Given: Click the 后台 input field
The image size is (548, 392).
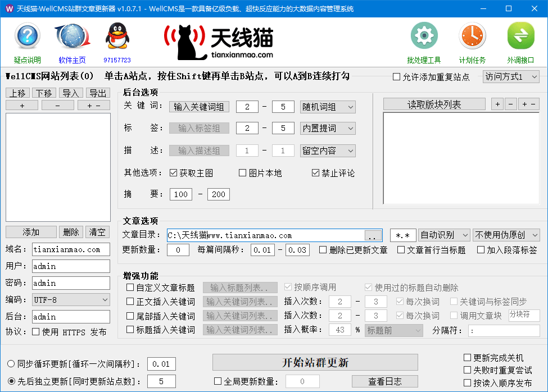Looking at the screenshot, I should click(71, 317).
